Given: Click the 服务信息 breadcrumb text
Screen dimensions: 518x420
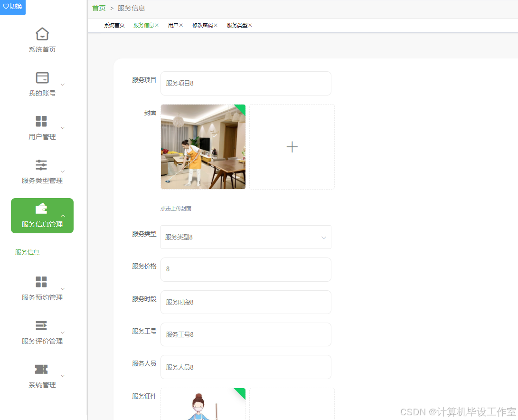Looking at the screenshot, I should coord(132,8).
